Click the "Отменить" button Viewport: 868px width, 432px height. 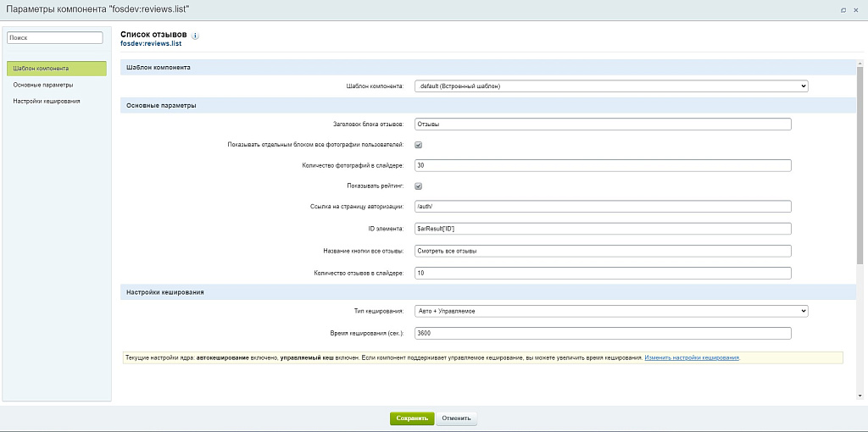(458, 418)
